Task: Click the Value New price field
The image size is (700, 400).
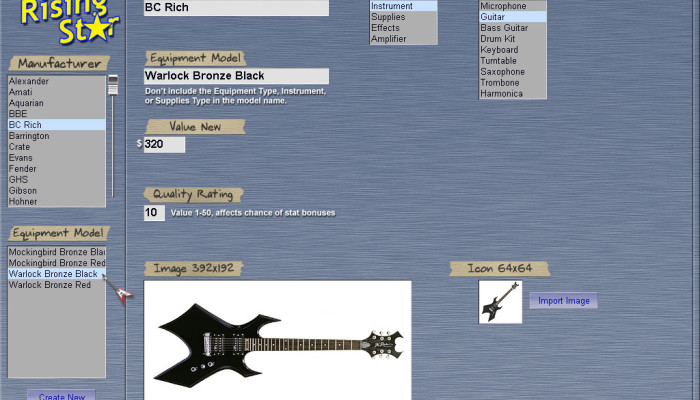Action: [164, 145]
